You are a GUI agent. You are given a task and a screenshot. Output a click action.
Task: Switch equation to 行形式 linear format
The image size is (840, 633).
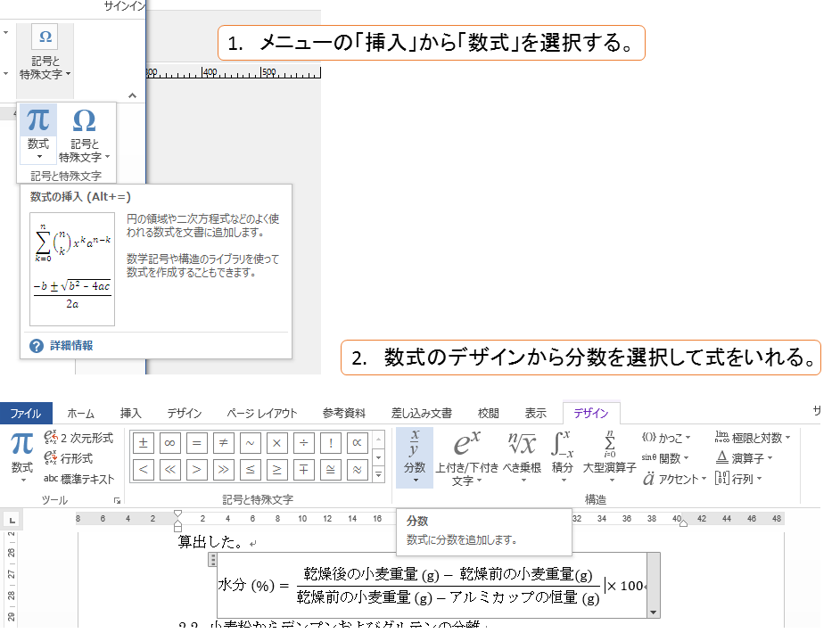(70, 458)
